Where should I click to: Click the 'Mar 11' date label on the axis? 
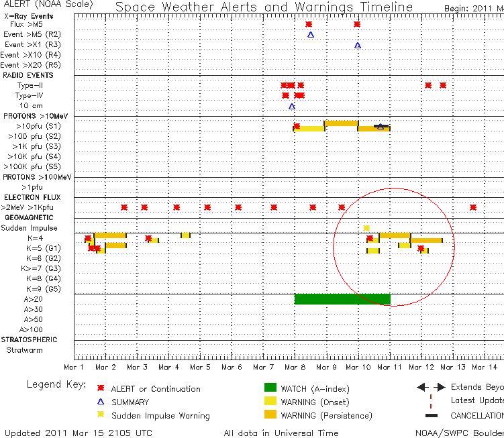pos(389,367)
